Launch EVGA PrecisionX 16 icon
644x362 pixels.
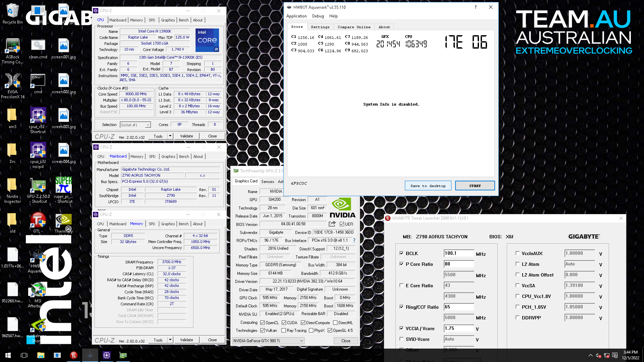pyautogui.click(x=12, y=86)
